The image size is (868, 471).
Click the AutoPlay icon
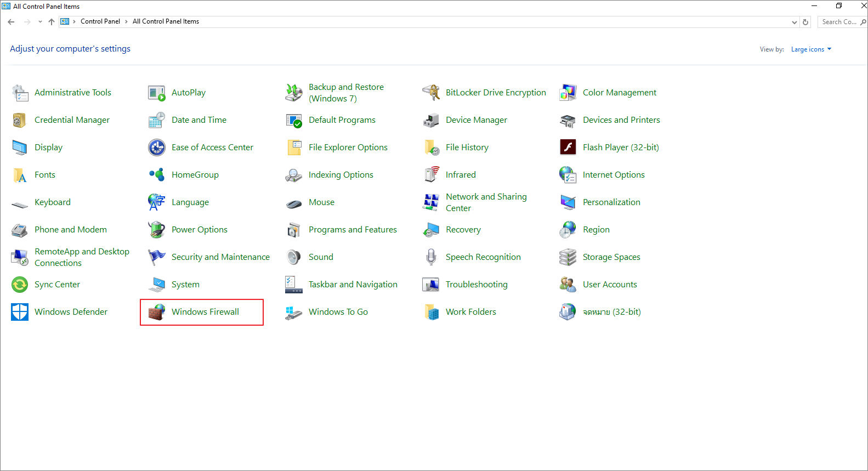tap(157, 93)
